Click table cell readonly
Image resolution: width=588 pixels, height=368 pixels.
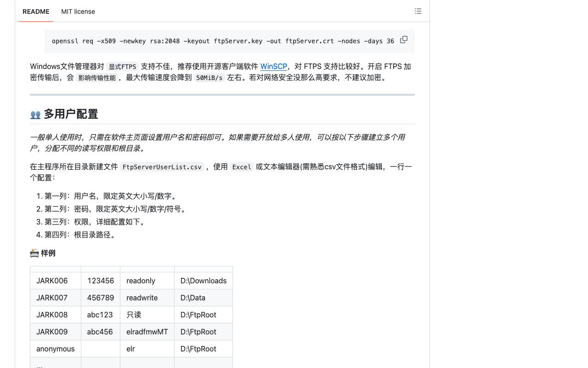pyautogui.click(x=147, y=281)
